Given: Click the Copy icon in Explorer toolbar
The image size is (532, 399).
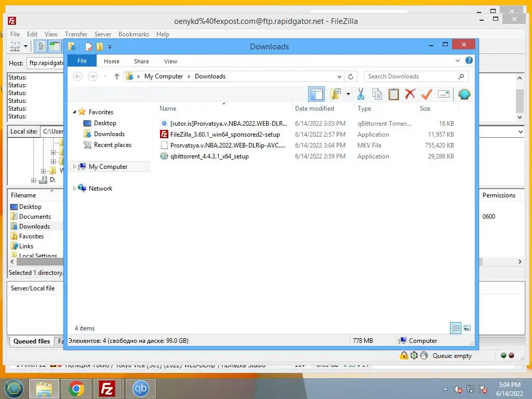Looking at the screenshot, I should (x=377, y=94).
